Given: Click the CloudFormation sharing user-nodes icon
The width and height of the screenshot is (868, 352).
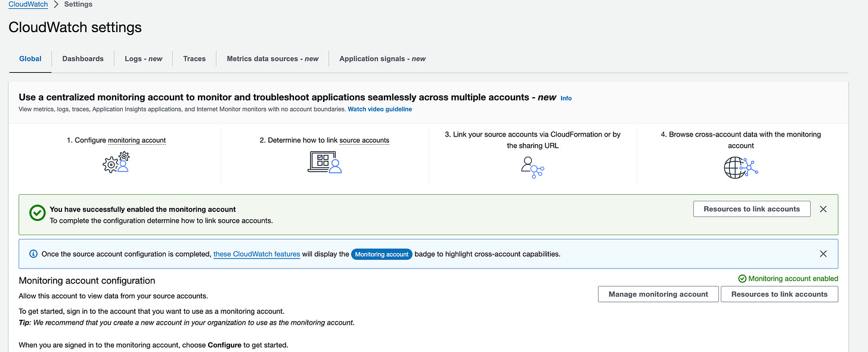Looking at the screenshot, I should (x=532, y=167).
